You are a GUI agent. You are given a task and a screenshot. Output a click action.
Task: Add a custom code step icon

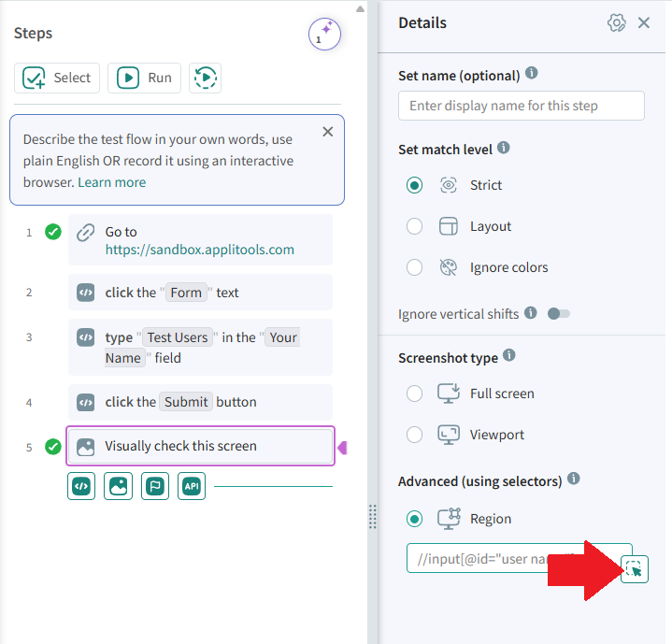81,486
